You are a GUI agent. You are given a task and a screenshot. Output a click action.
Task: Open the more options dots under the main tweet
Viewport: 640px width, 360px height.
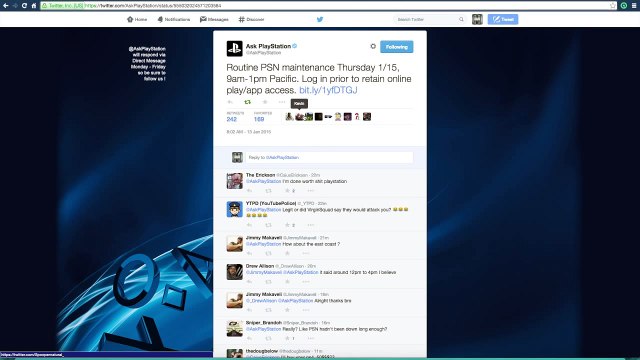(x=282, y=102)
